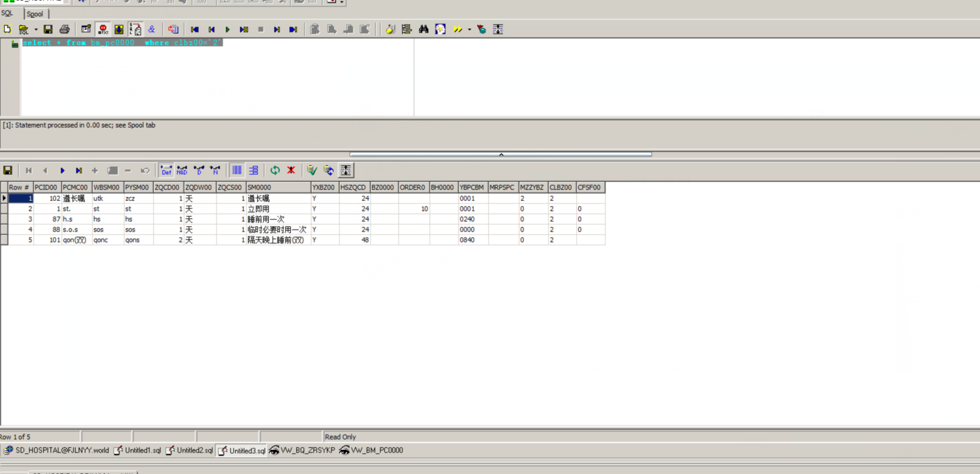Switch results to grid view
The height and width of the screenshot is (474, 980).
237,170
